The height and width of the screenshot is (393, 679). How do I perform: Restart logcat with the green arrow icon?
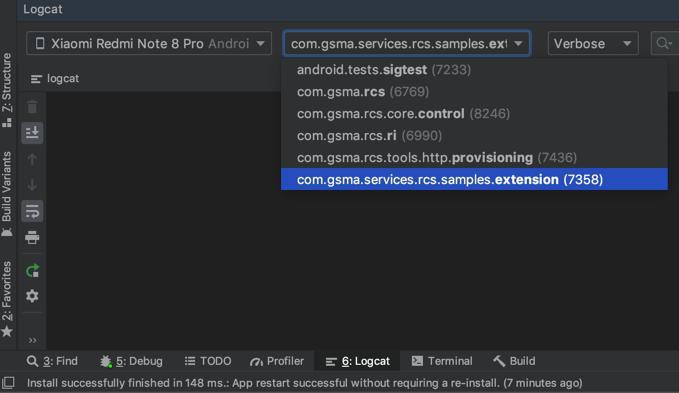32,271
